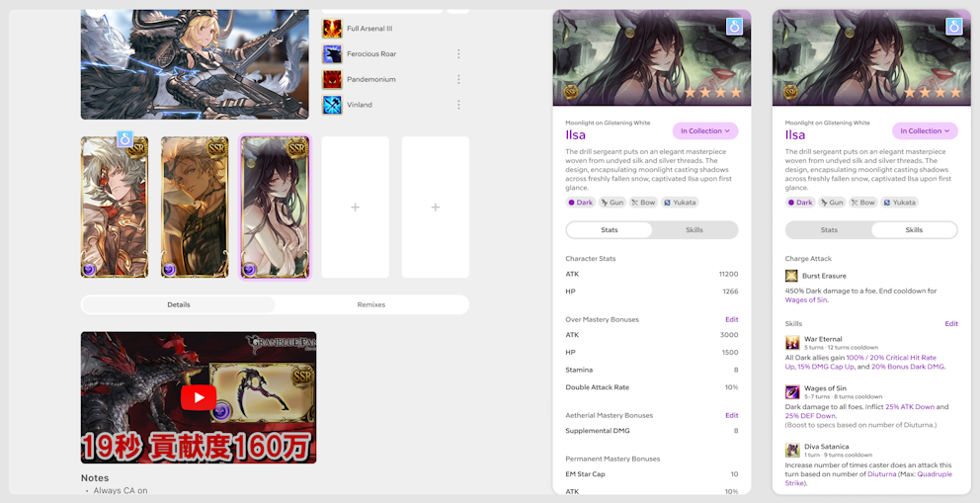Image resolution: width=980 pixels, height=503 pixels.
Task: Click War Eternal skill icon
Action: coord(792,342)
